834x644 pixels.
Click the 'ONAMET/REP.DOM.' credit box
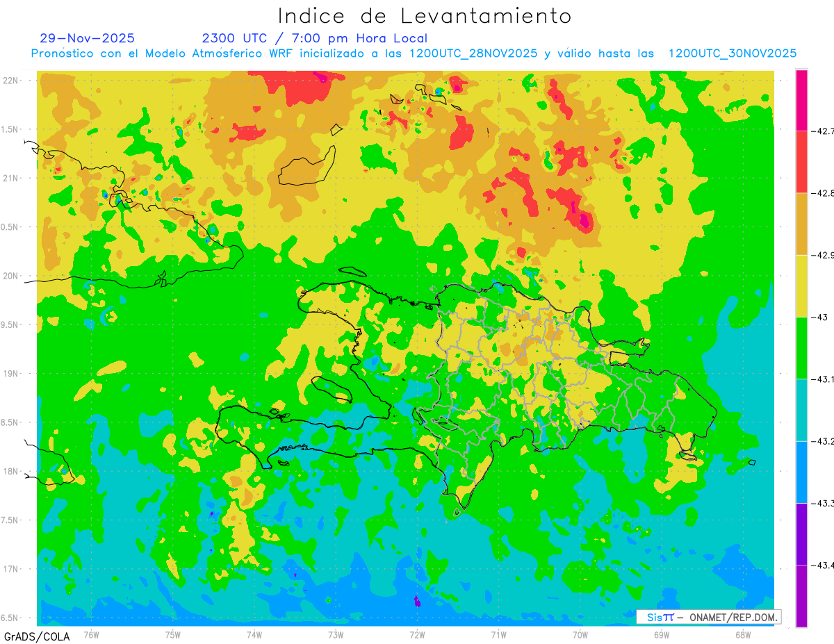click(708, 617)
